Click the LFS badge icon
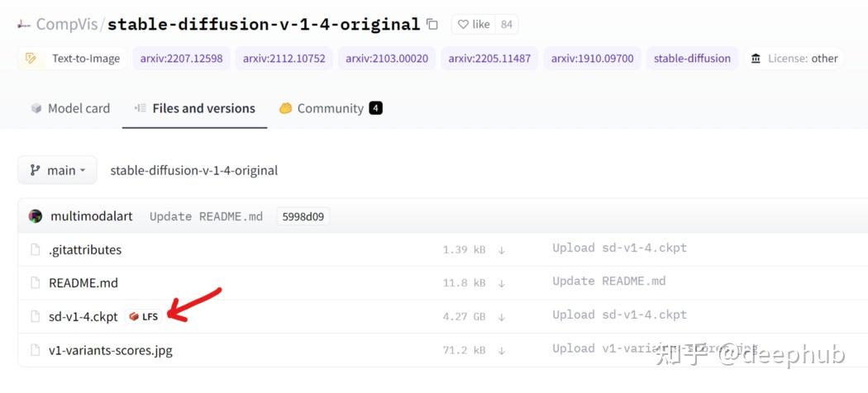Screen dimensions: 868x393 tap(143, 316)
